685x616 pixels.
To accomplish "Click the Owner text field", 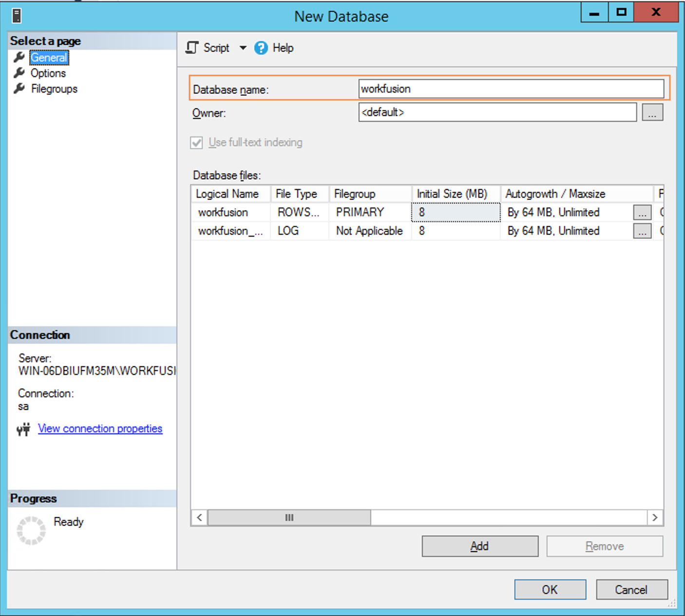I will tap(497, 112).
